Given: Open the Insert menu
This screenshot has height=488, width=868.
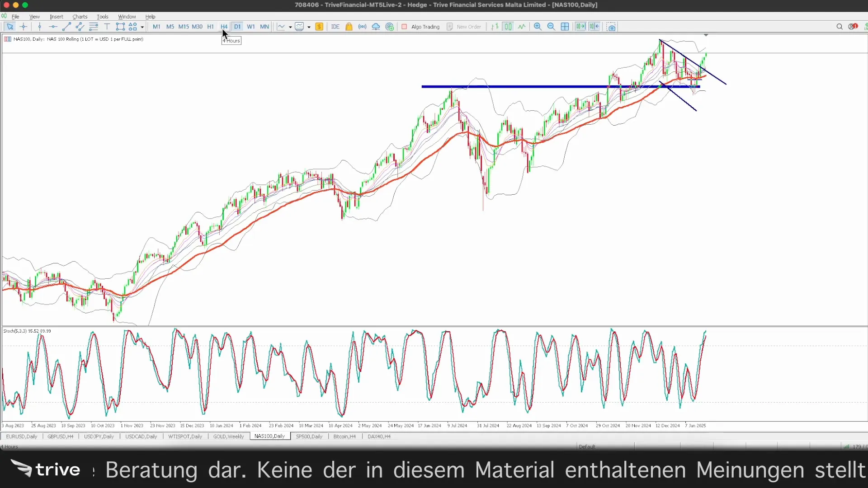Looking at the screenshot, I should click(x=57, y=17).
